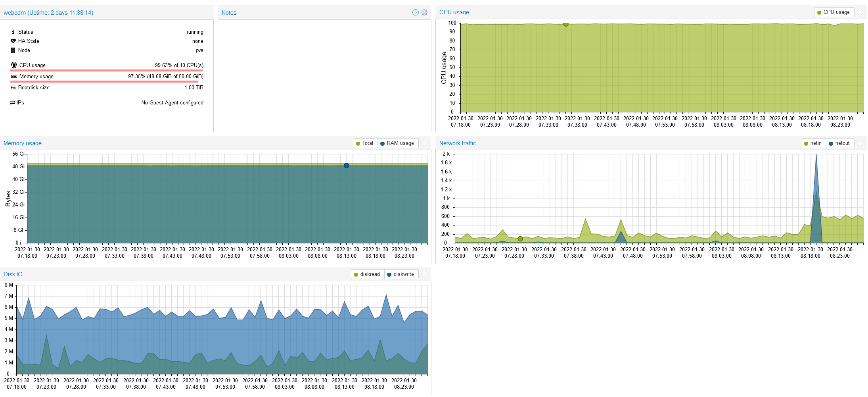Click the IPs exchange-arrows icon

tap(13, 102)
